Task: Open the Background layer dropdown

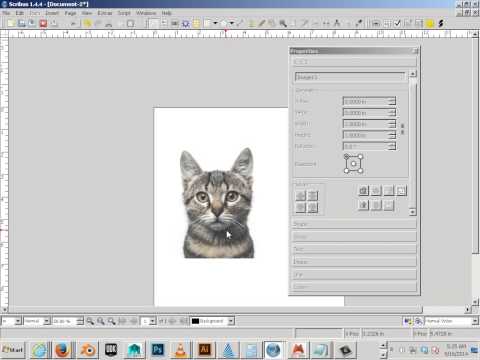Action: (x=231, y=321)
